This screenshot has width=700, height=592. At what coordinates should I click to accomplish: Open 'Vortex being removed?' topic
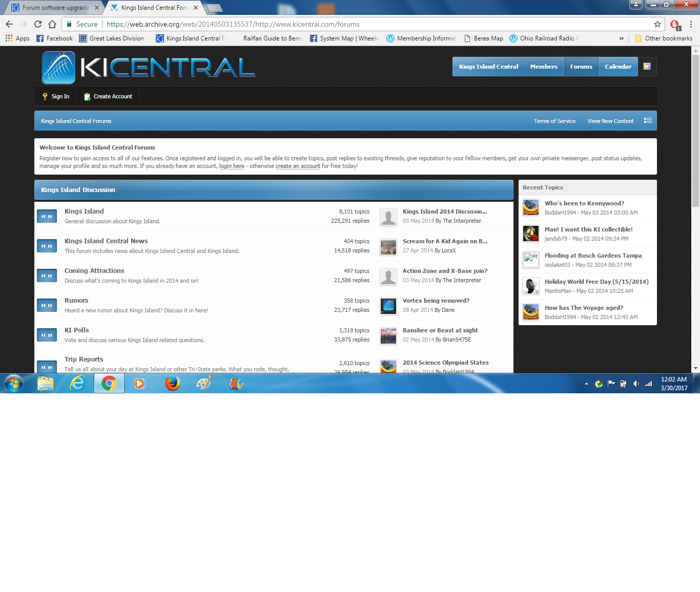coord(436,301)
